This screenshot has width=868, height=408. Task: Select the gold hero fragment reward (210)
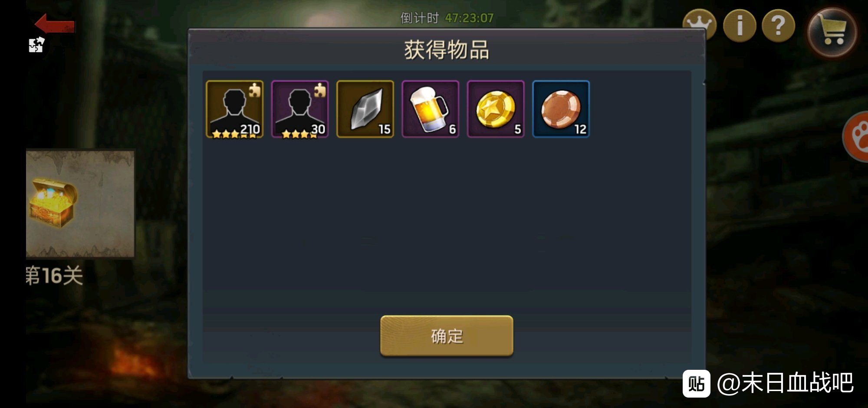click(x=235, y=109)
